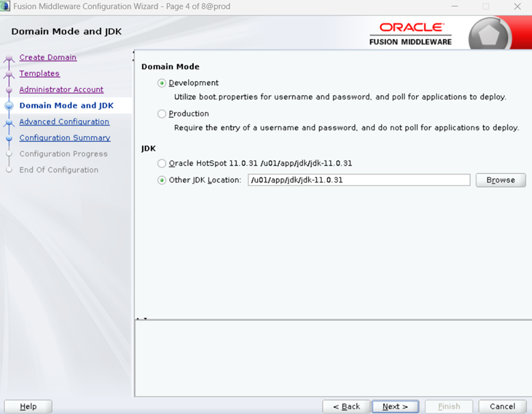Click the 'Configuration Progress' step text
The height and width of the screenshot is (414, 532).
point(63,153)
